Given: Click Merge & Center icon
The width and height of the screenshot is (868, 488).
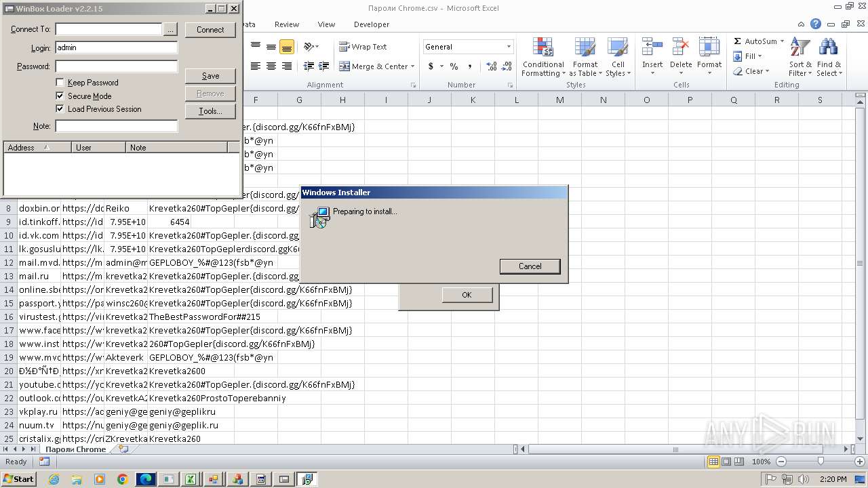Looking at the screenshot, I should [x=344, y=66].
